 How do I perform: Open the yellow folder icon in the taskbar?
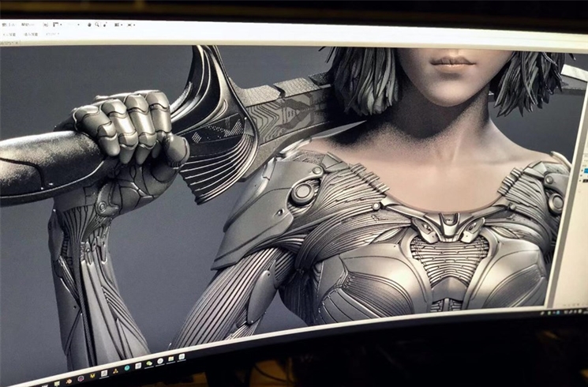coord(170,359)
